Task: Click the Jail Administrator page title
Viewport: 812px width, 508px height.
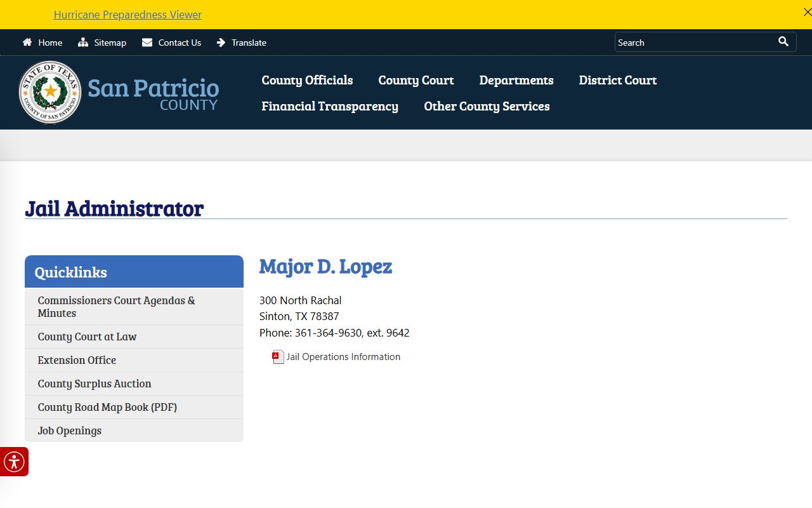Action: point(114,208)
